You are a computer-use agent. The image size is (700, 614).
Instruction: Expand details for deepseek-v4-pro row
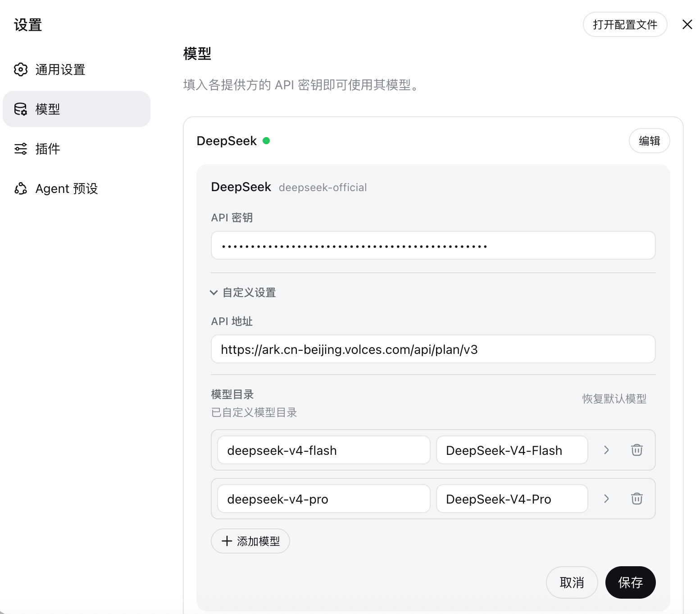(607, 499)
